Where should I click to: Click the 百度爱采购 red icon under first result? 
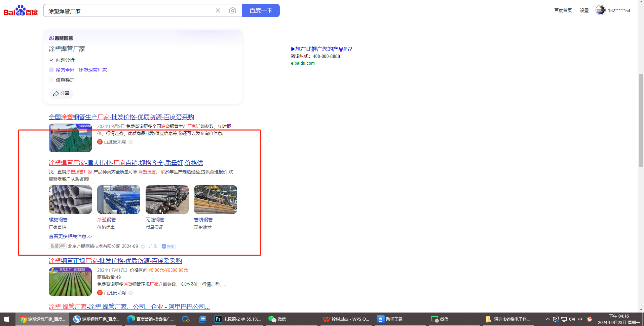pos(100,142)
